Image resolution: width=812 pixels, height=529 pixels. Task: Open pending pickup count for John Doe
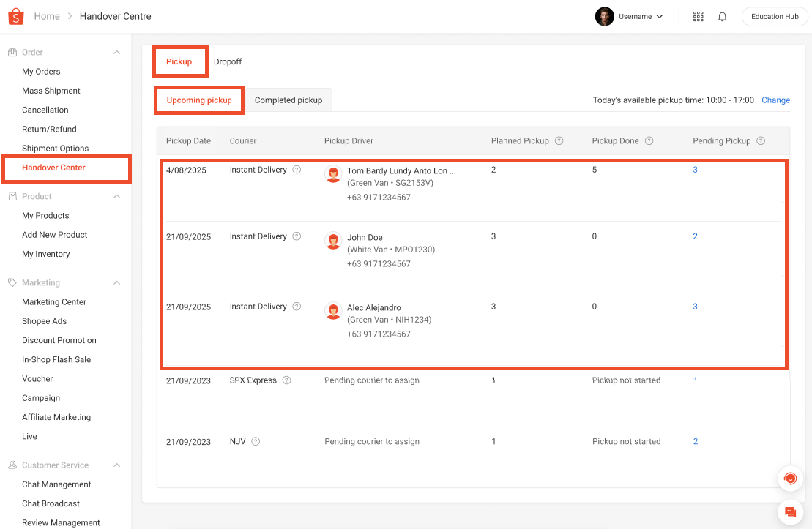tap(695, 236)
